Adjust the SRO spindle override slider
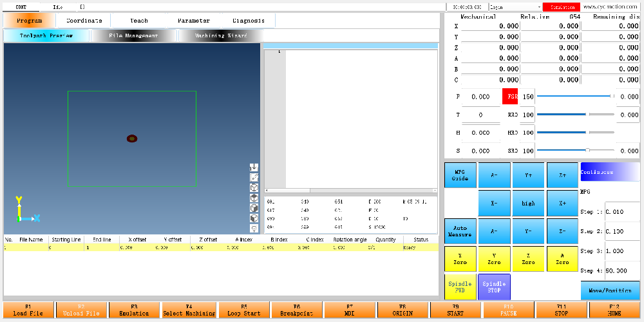Image resolution: width=644 pixels, height=322 pixels. (575, 150)
